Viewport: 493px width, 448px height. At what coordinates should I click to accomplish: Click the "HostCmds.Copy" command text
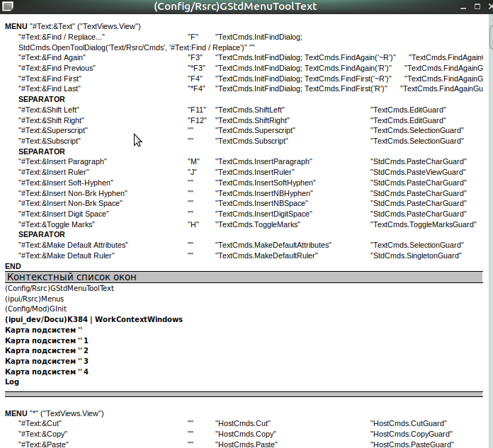246,434
